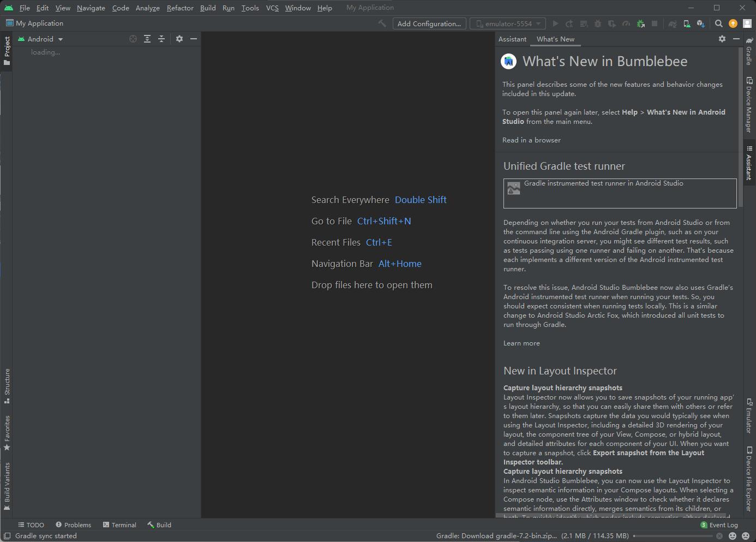Toggle the Build Variants side tool window
This screenshot has width=756, height=542.
click(x=7, y=486)
